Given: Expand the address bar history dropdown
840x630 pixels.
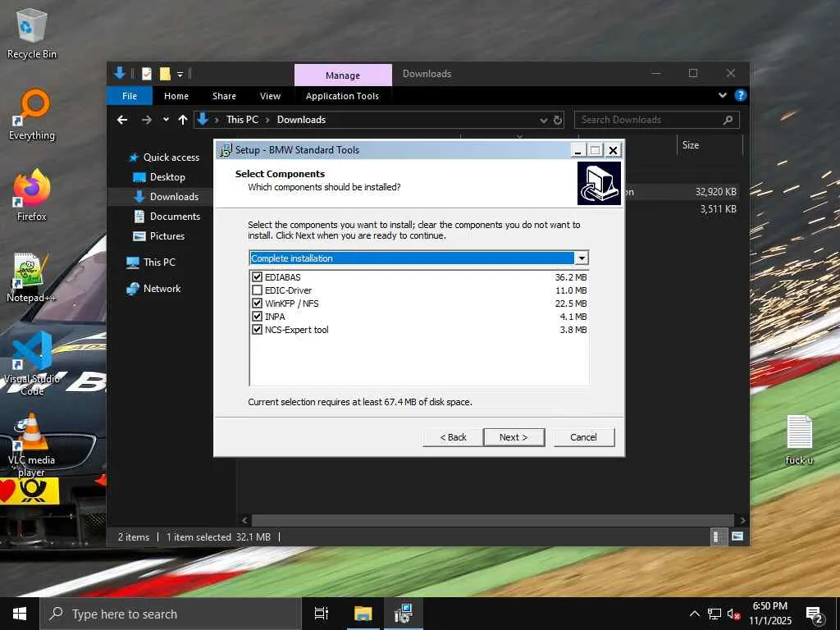Looking at the screenshot, I should [x=544, y=121].
